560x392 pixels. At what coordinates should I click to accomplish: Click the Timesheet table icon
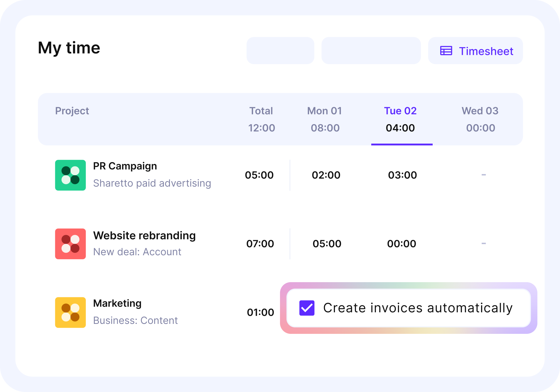(x=446, y=51)
